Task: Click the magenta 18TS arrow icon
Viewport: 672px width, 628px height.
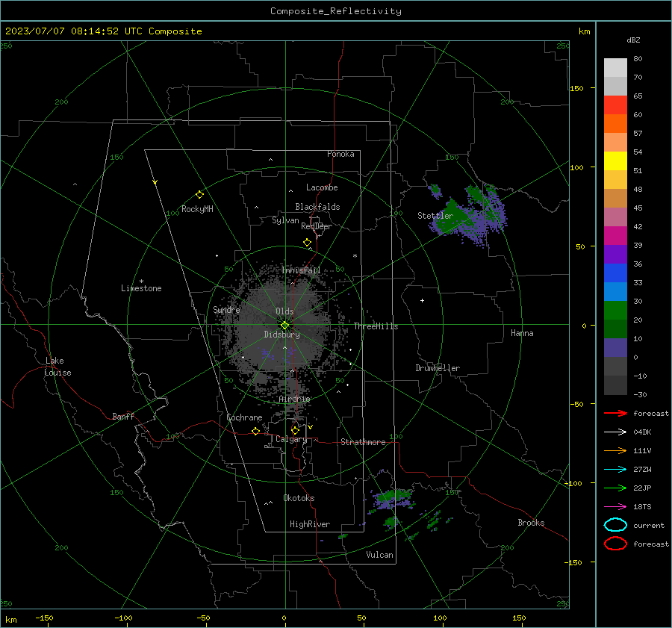Action: 615,507
